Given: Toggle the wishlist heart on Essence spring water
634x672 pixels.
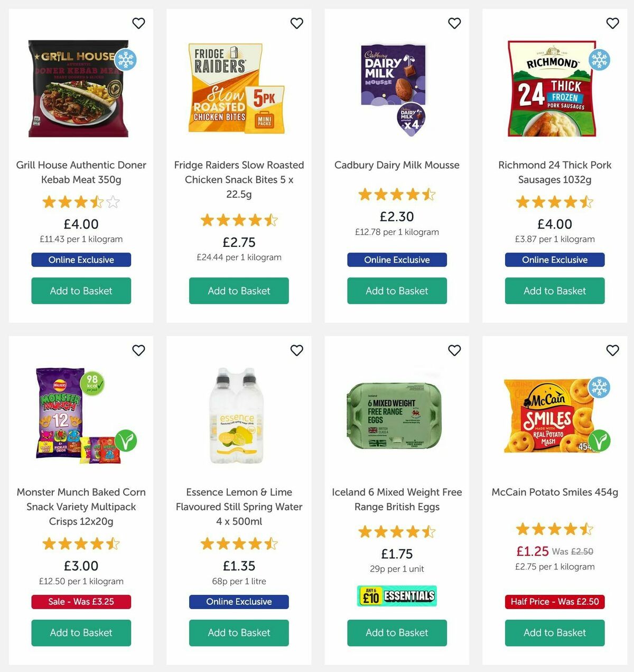Looking at the screenshot, I should pyautogui.click(x=296, y=351).
